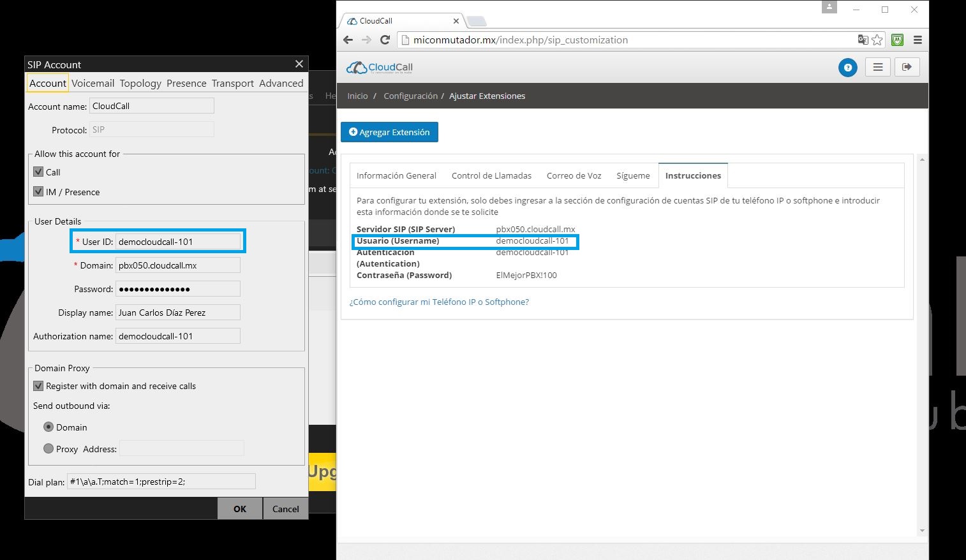Toggle the Call checkbox
The width and height of the screenshot is (966, 560).
pos(38,172)
